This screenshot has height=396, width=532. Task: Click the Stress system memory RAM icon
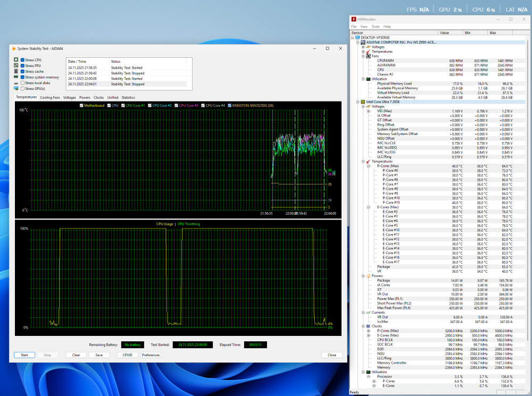point(16,77)
